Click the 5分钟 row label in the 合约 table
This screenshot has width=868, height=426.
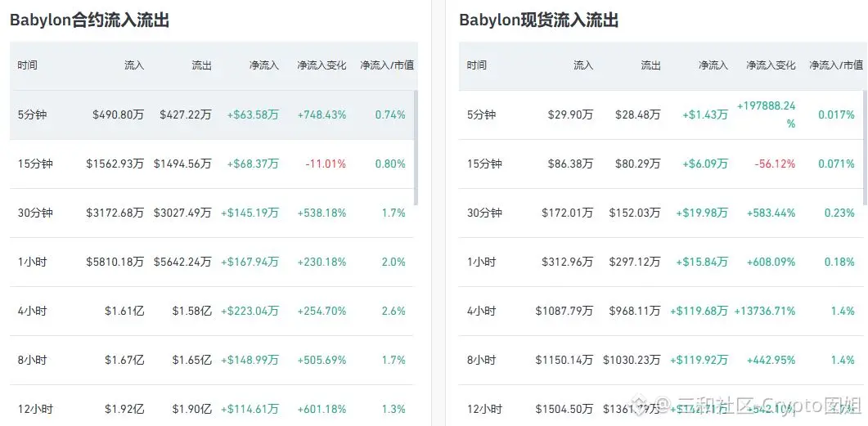(32, 115)
